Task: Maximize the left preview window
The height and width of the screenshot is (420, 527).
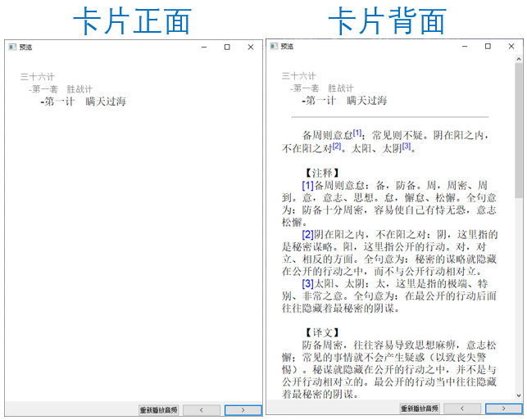Action: (227, 47)
